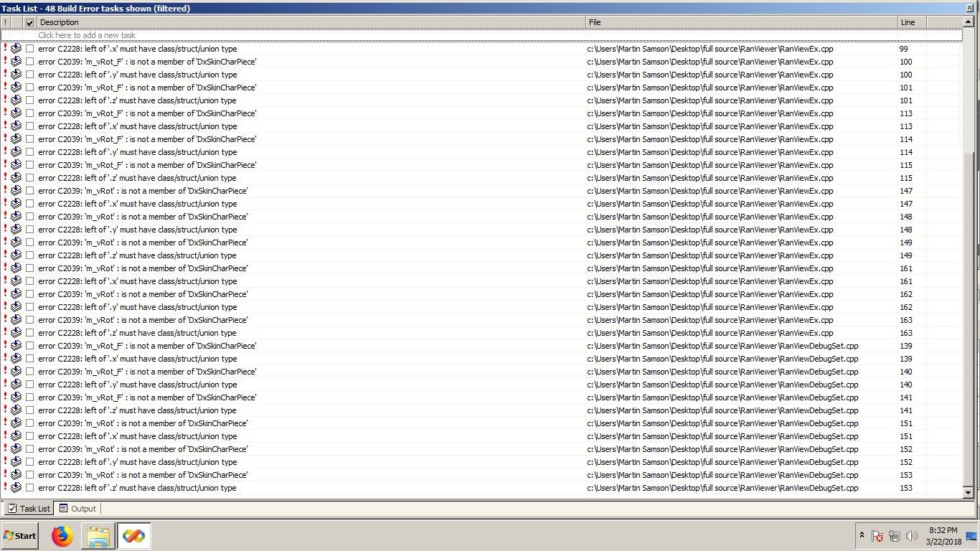
Task: Click red priority mark of C2228 '.x' line 139 row
Action: coord(5,359)
